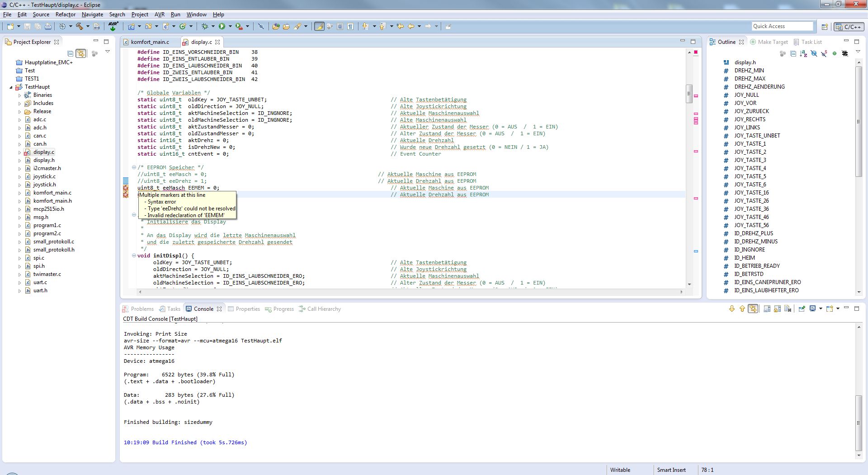Open the Refactor menu

click(x=66, y=14)
